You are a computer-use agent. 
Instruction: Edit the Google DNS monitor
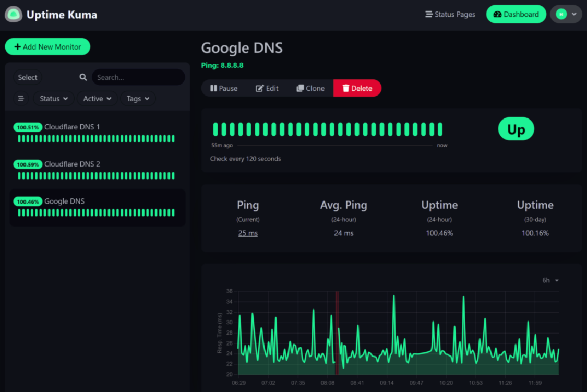[267, 88]
